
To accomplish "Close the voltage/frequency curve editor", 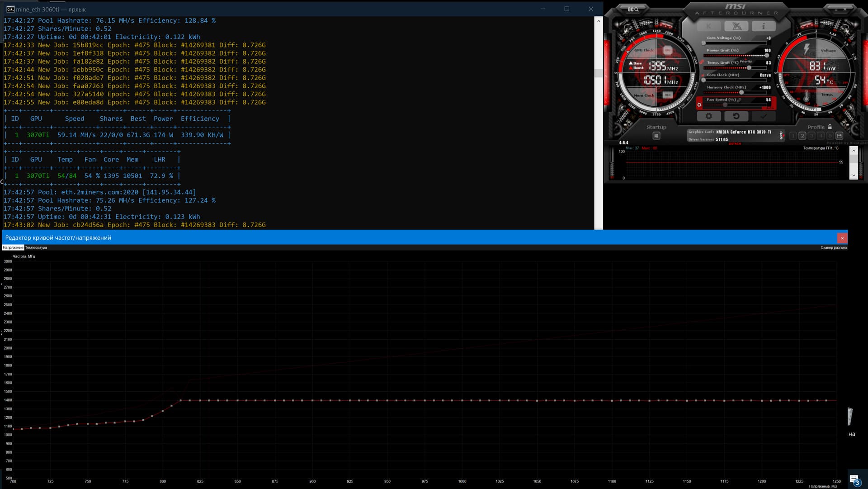I will tap(842, 238).
